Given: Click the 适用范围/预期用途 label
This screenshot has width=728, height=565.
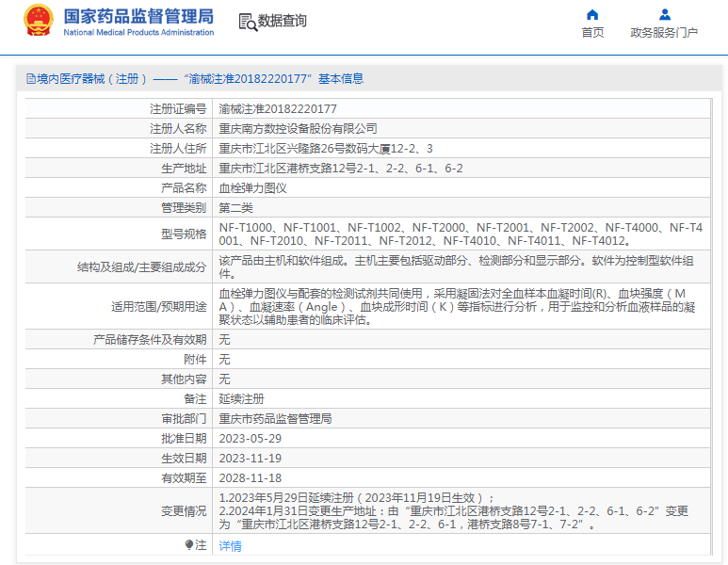Looking at the screenshot, I should click(159, 306).
